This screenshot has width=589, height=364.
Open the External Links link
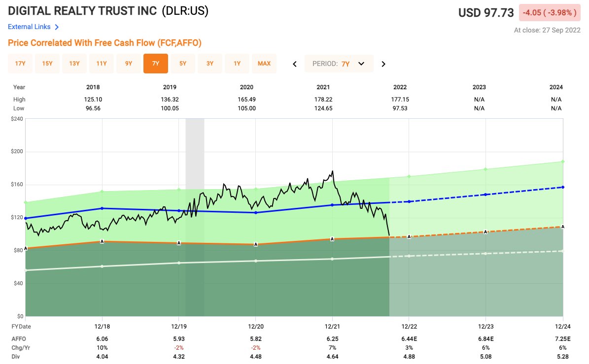coord(29,27)
